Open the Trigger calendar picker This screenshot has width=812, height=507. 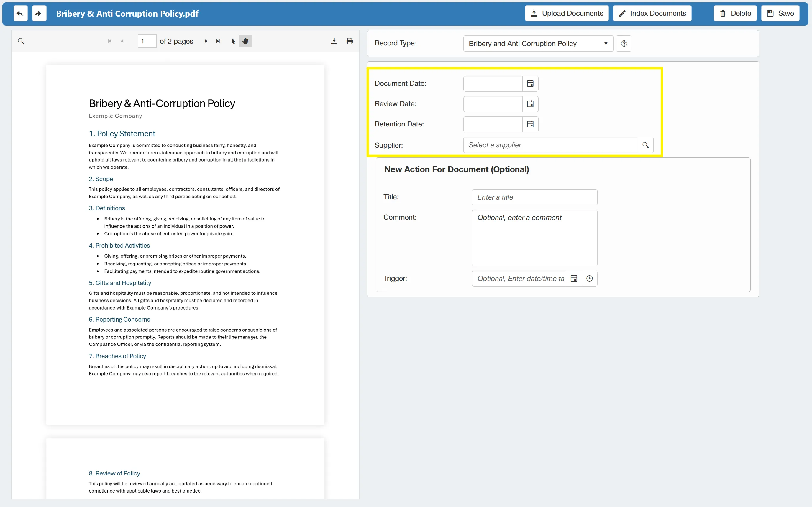click(x=573, y=279)
